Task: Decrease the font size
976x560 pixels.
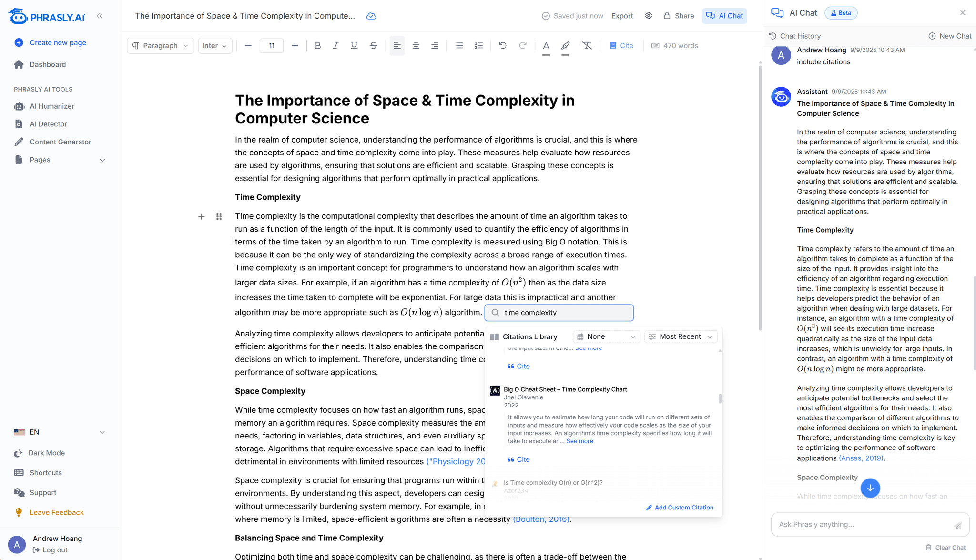Action: (248, 46)
